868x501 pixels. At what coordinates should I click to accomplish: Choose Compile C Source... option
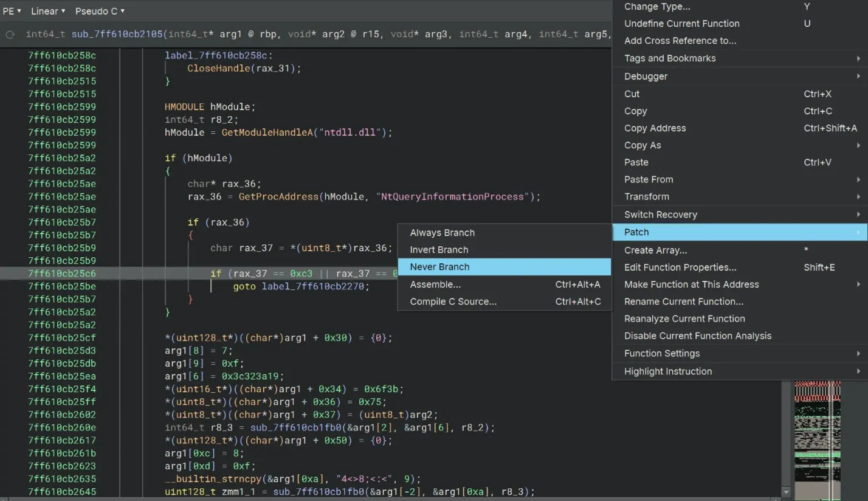click(453, 302)
